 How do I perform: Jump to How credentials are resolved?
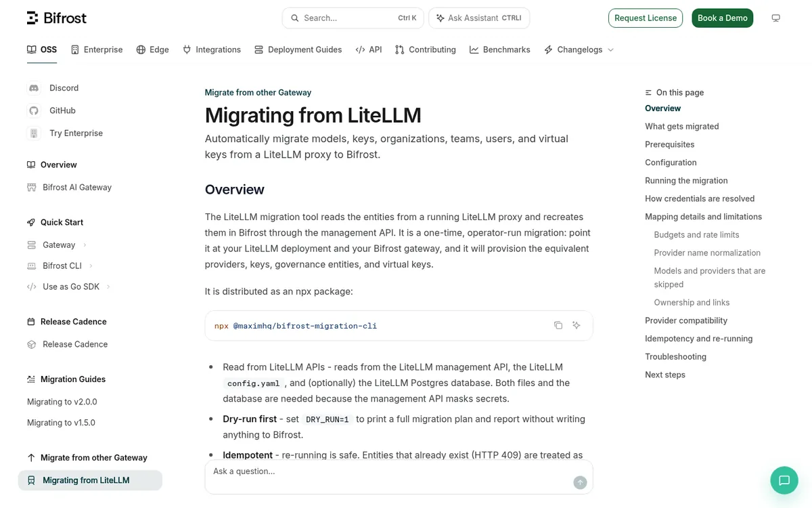pyautogui.click(x=700, y=199)
